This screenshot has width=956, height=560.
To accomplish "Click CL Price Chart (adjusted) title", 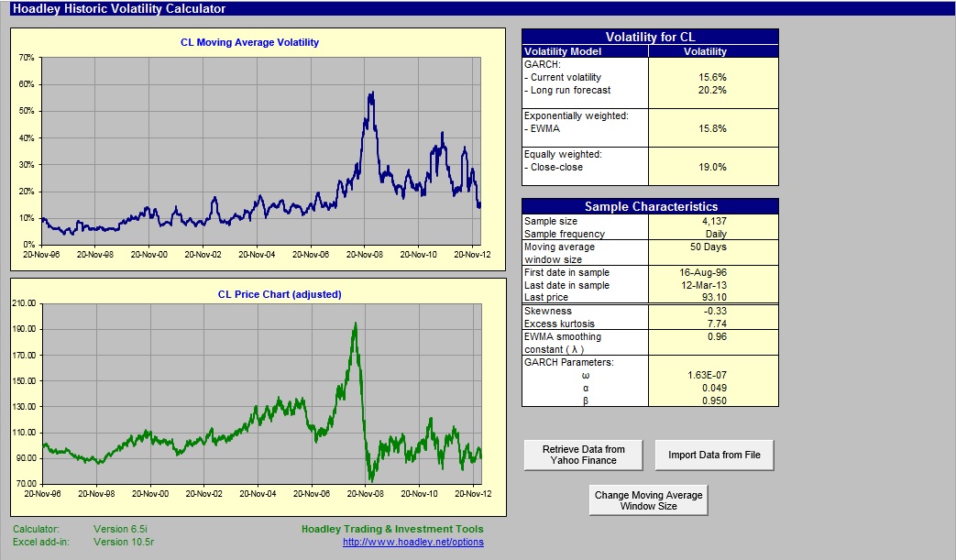I will pos(280,293).
